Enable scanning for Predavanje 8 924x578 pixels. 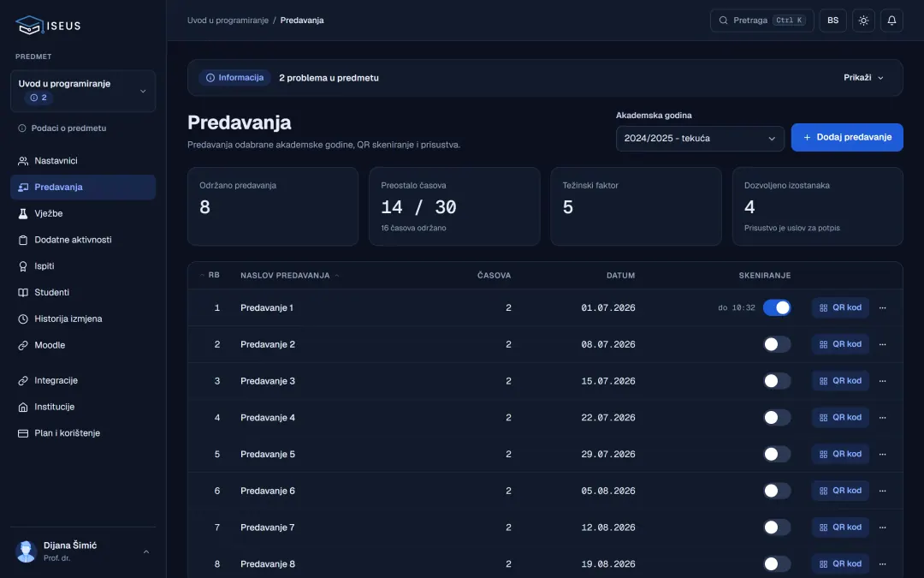click(777, 563)
